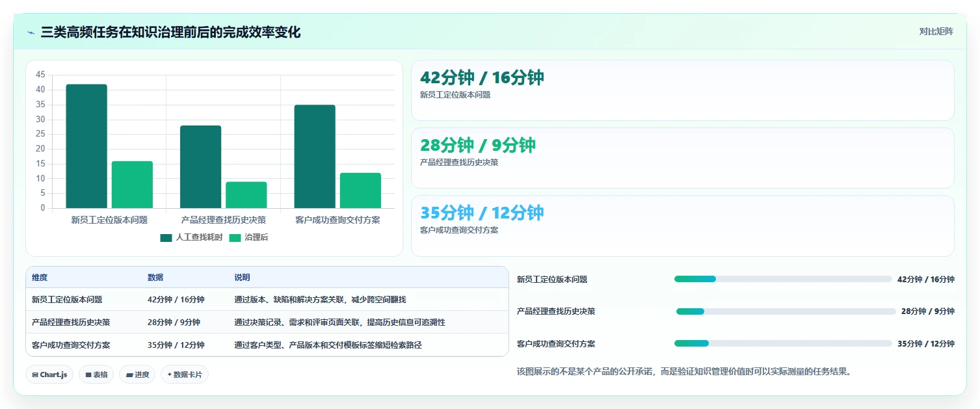This screenshot has width=980, height=409.
Task: Open the 28分钟 / 9分钟 data card
Action: 683,158
